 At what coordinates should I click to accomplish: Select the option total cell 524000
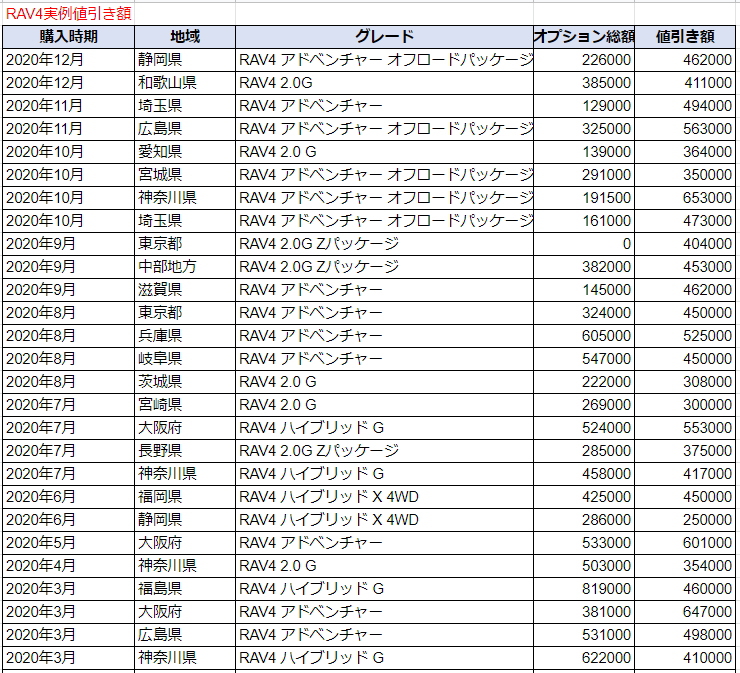coord(584,428)
